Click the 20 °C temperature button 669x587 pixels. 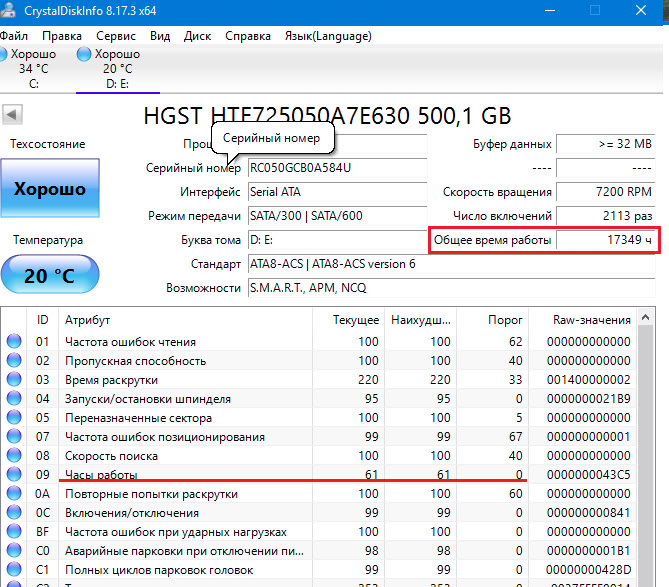pyautogui.click(x=50, y=274)
